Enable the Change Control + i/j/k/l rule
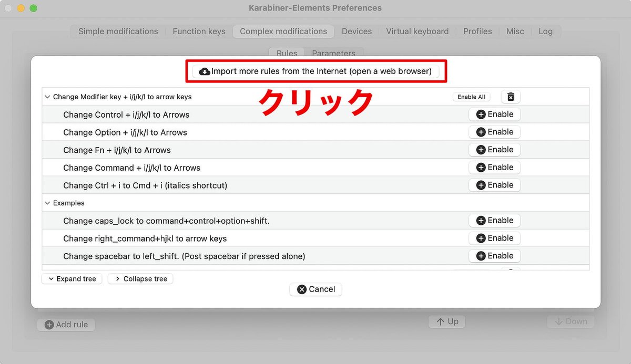Screen dimensions: 631x364 point(494,114)
